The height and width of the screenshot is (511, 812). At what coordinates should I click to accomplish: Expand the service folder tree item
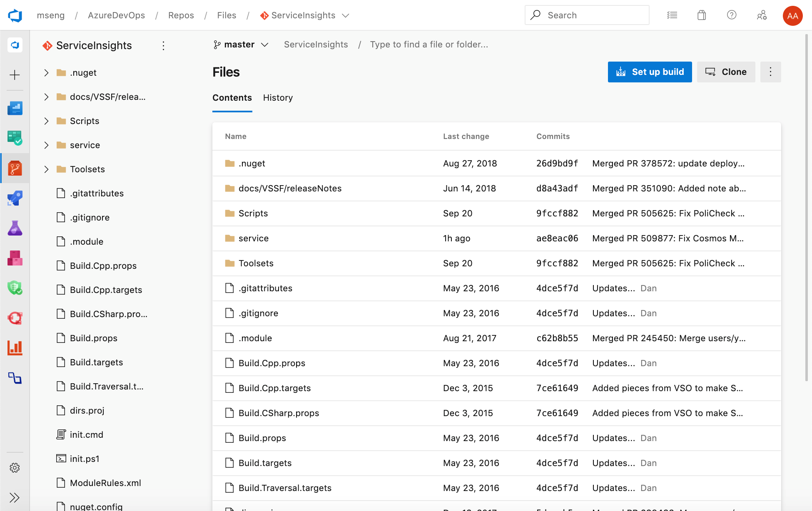coord(46,145)
